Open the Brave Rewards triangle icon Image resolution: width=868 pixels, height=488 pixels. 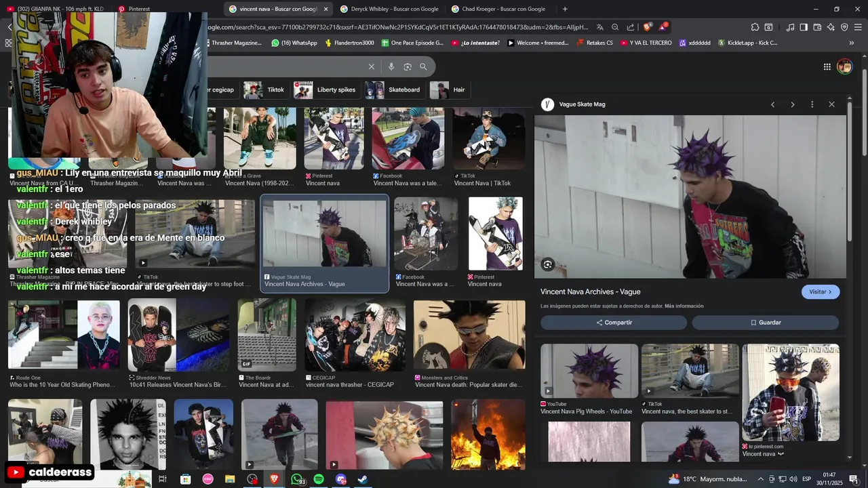coord(663,27)
